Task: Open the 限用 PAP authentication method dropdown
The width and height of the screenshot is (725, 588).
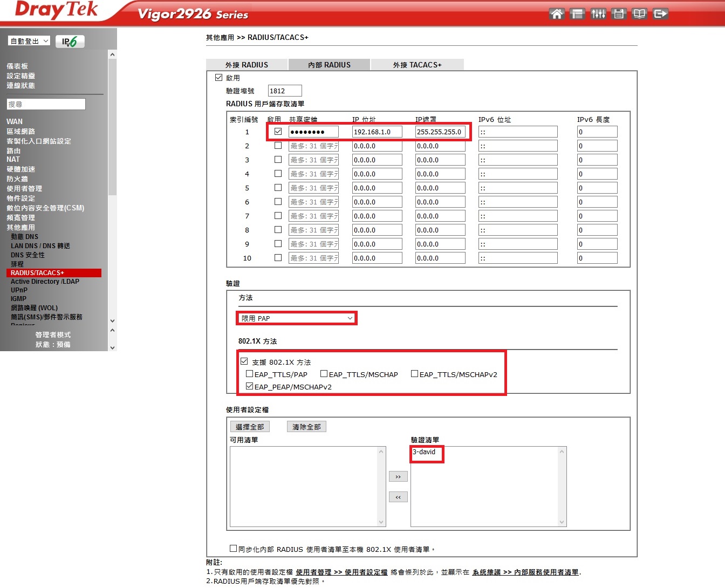Action: pyautogui.click(x=297, y=318)
